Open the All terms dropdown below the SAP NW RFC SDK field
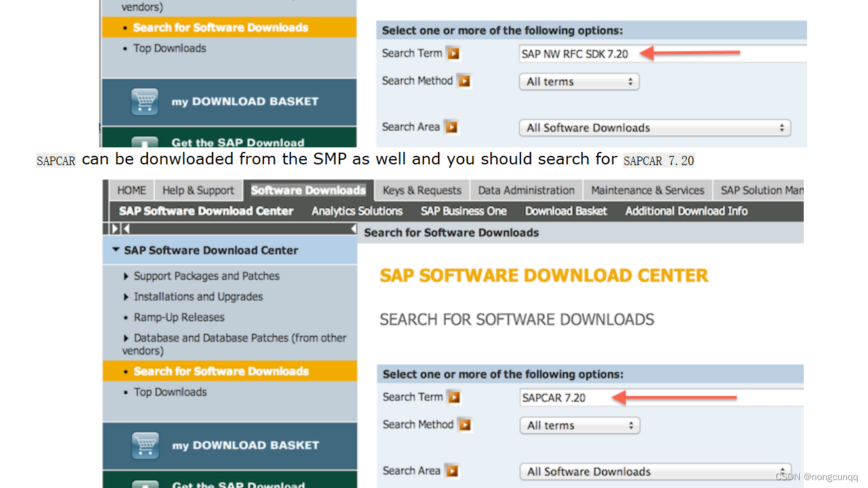Screen dimensions: 868x488 click(x=579, y=81)
